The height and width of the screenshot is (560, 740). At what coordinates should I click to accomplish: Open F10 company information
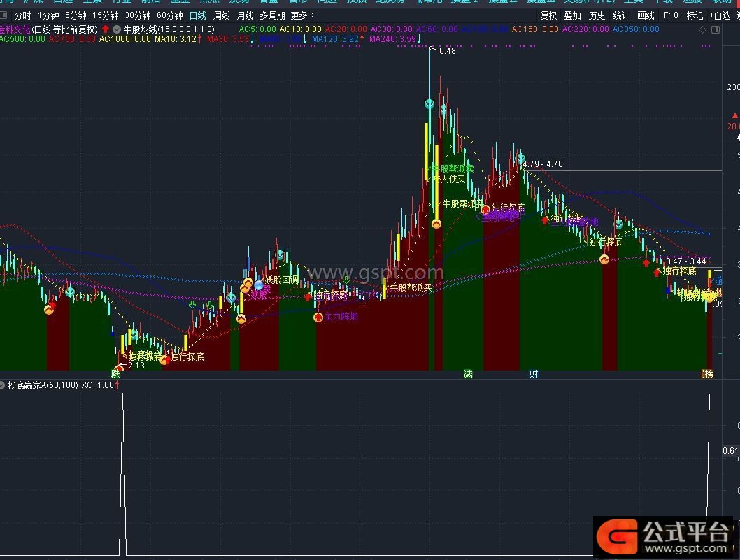pos(671,15)
